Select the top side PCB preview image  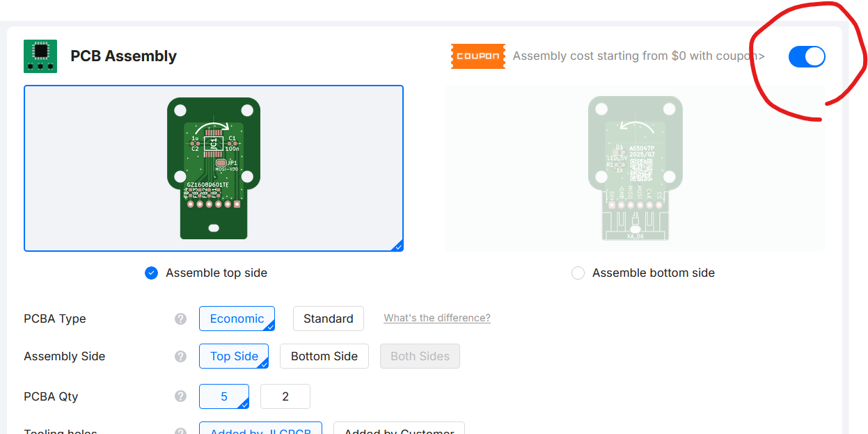coord(214,168)
